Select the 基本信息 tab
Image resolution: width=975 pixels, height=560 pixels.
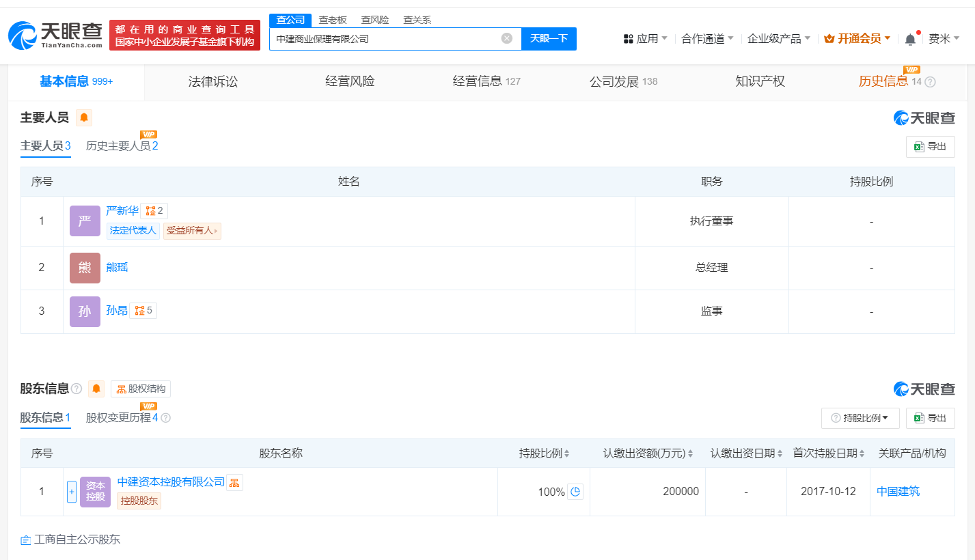coord(77,82)
